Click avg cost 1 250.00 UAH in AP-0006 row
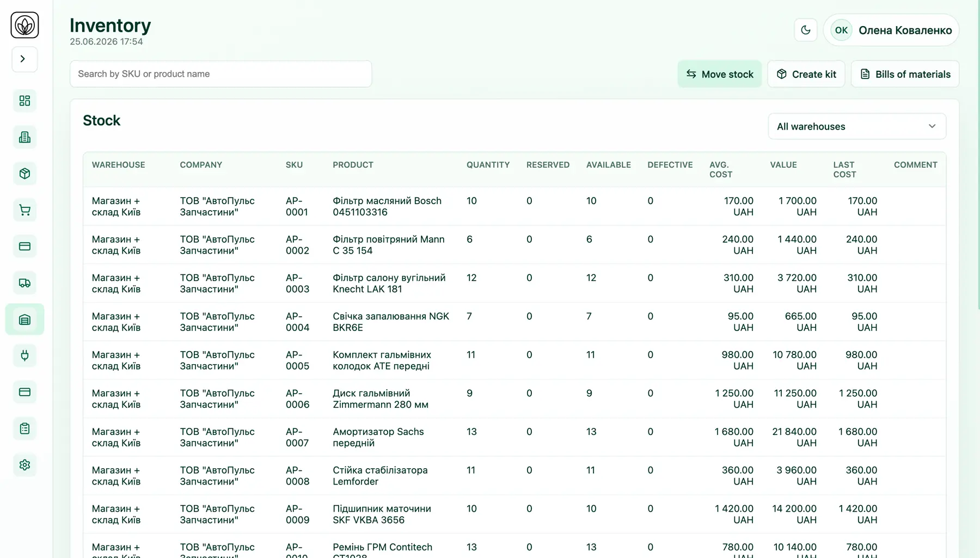Image resolution: width=980 pixels, height=558 pixels. point(734,399)
